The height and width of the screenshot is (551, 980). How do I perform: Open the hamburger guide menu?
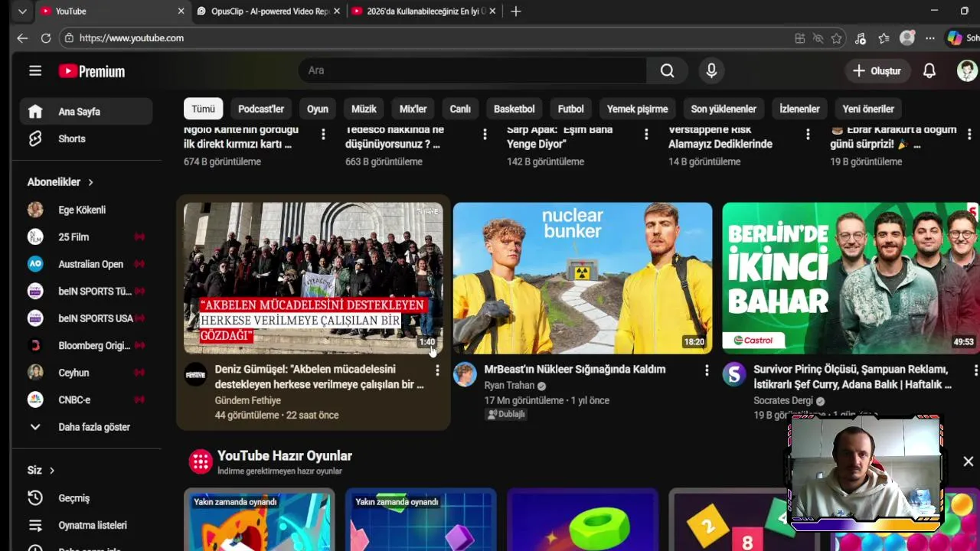(35, 71)
